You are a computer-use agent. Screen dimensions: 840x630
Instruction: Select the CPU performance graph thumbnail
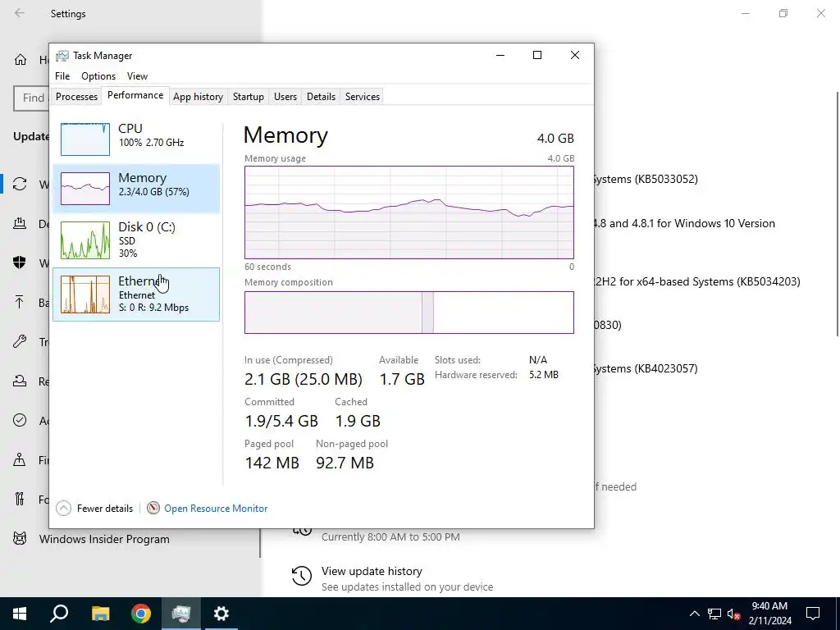point(85,139)
